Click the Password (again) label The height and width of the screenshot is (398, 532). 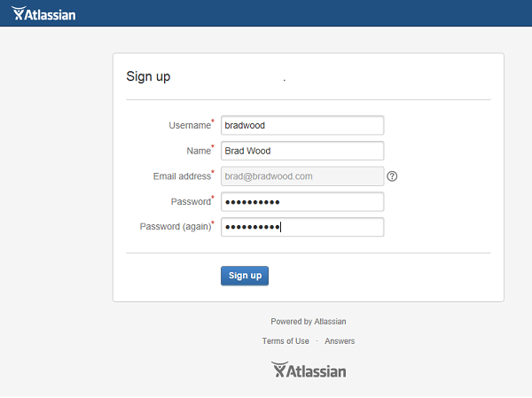[x=175, y=227]
